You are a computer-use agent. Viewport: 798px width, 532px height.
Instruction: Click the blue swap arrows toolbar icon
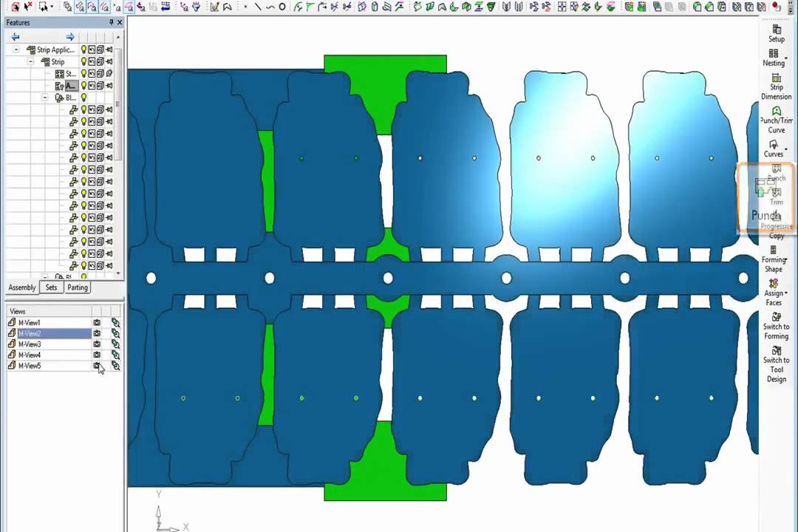166,7
